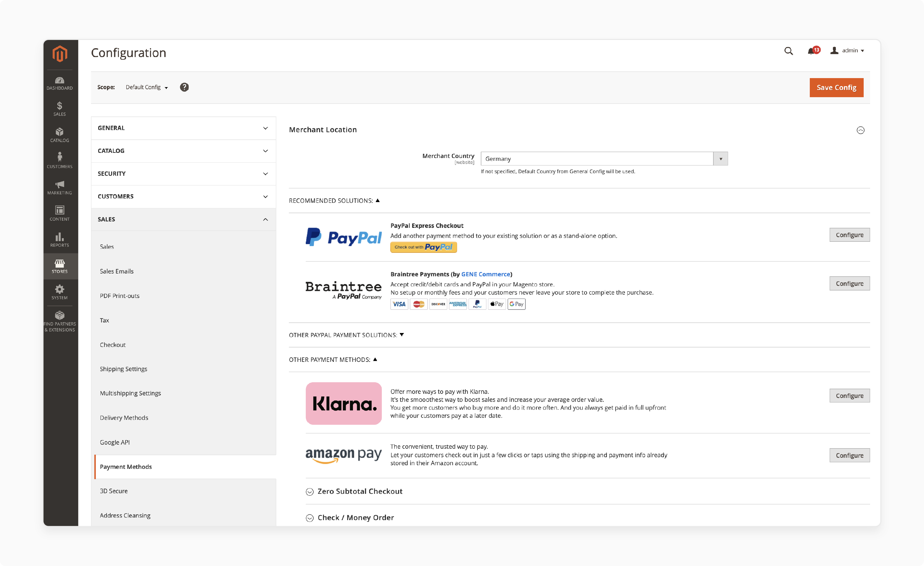The width and height of the screenshot is (924, 566).
Task: Open Sales Emails settings
Action: click(117, 271)
